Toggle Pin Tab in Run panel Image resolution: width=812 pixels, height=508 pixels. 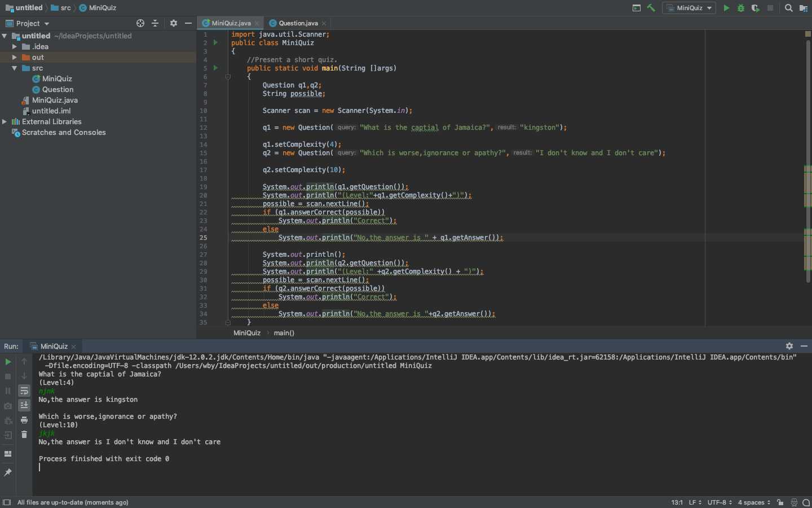coord(8,472)
